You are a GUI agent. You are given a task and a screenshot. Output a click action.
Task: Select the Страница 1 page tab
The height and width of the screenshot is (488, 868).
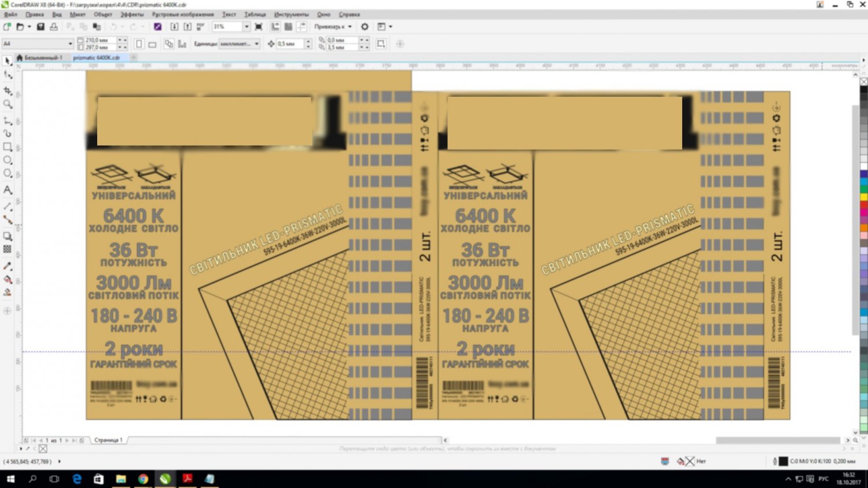click(108, 440)
